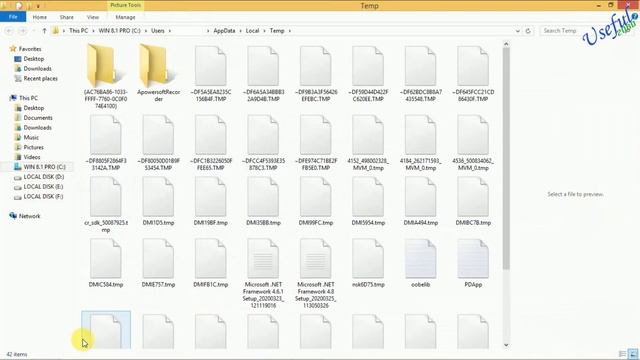Open Network in the navigation pane
The width and height of the screenshot is (640, 360).
(x=29, y=216)
